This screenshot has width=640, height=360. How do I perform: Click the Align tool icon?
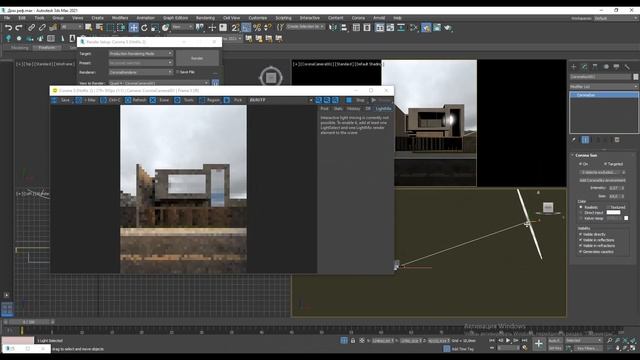344,27
